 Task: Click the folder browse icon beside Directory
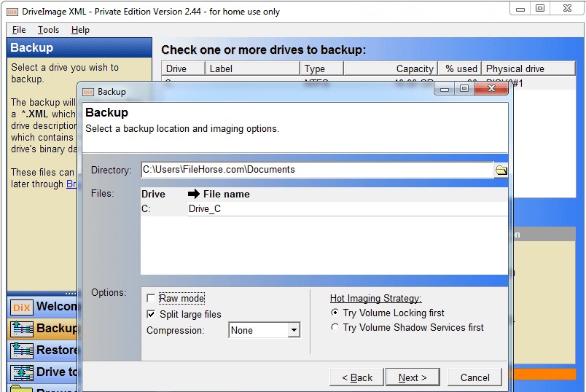point(501,170)
